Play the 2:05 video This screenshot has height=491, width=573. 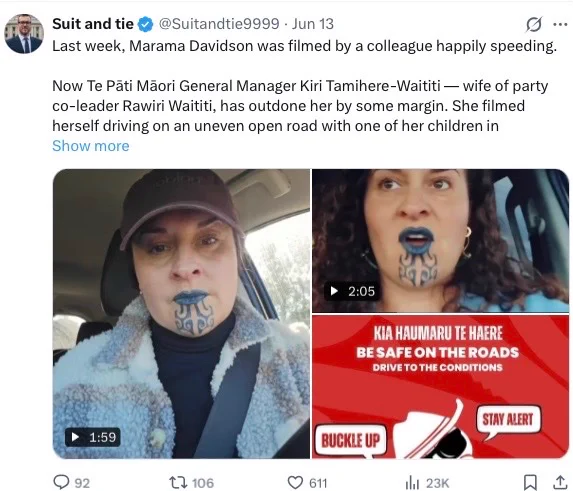coord(440,240)
